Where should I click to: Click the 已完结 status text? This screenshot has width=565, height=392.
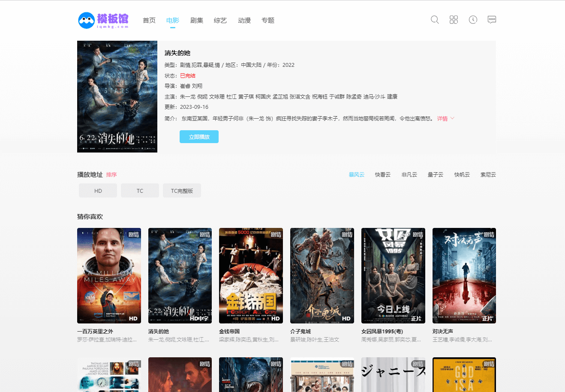[x=188, y=76]
